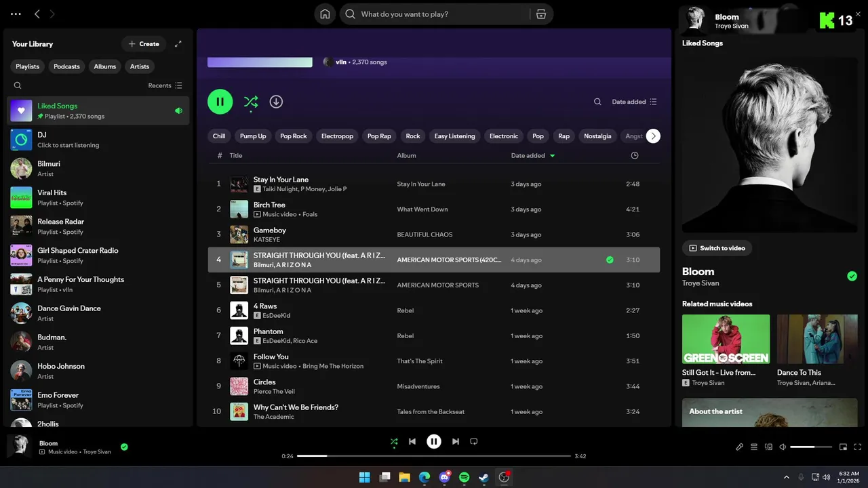Search within the Liked Songs playlist

(597, 102)
